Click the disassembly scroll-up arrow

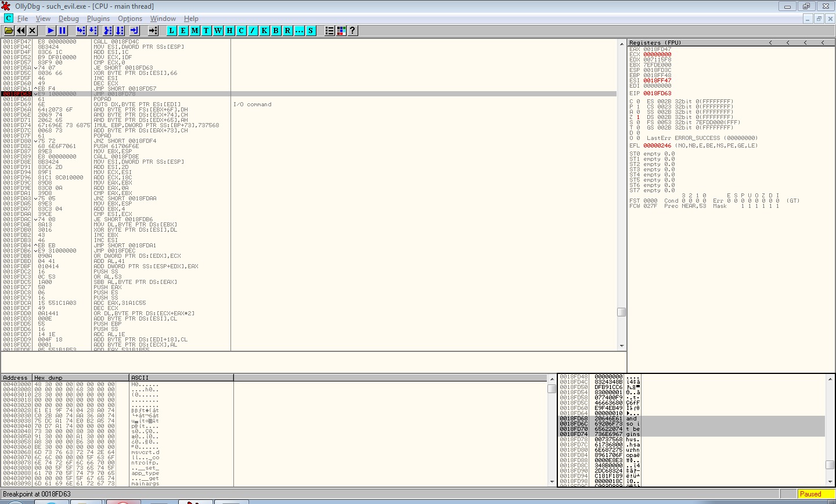(x=621, y=44)
